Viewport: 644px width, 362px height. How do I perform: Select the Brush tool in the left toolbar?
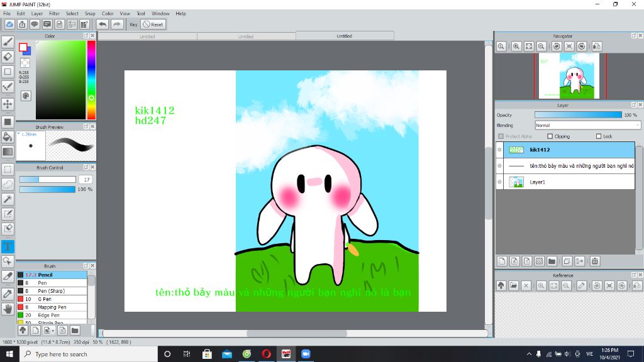click(8, 42)
